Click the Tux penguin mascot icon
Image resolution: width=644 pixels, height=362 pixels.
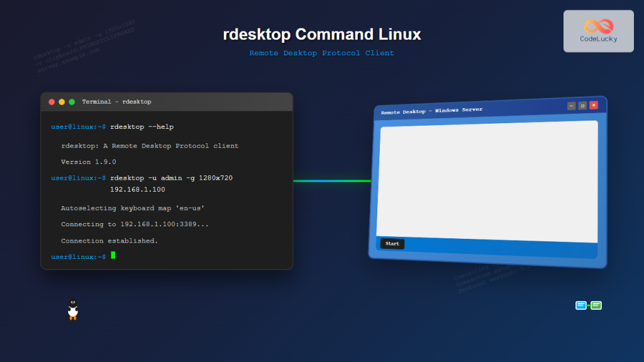pyautogui.click(x=72, y=310)
